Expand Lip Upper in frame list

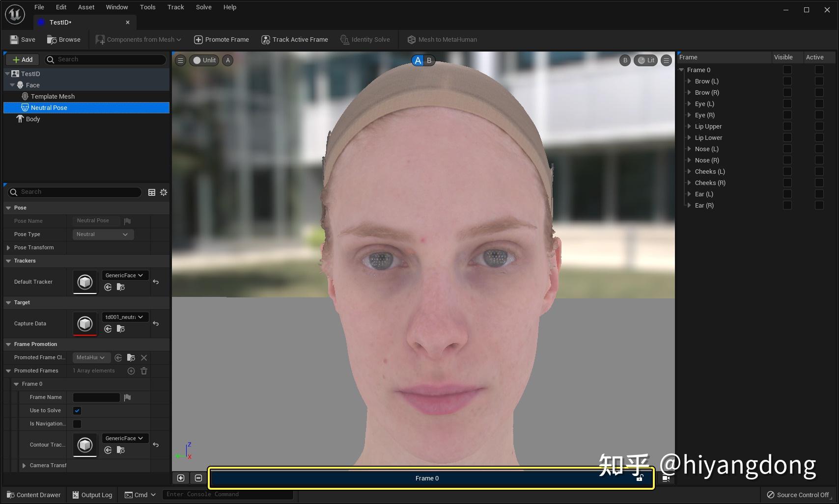[689, 127]
